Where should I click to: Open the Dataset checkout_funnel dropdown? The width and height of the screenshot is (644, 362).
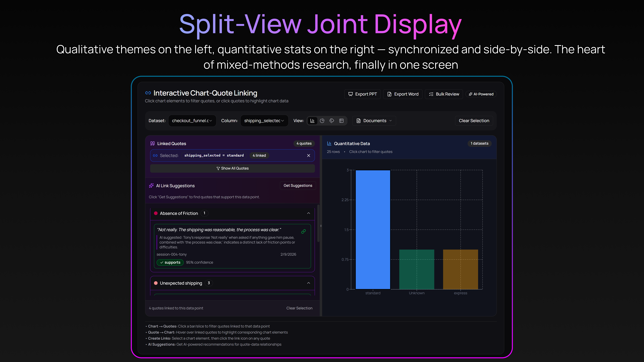pos(192,121)
